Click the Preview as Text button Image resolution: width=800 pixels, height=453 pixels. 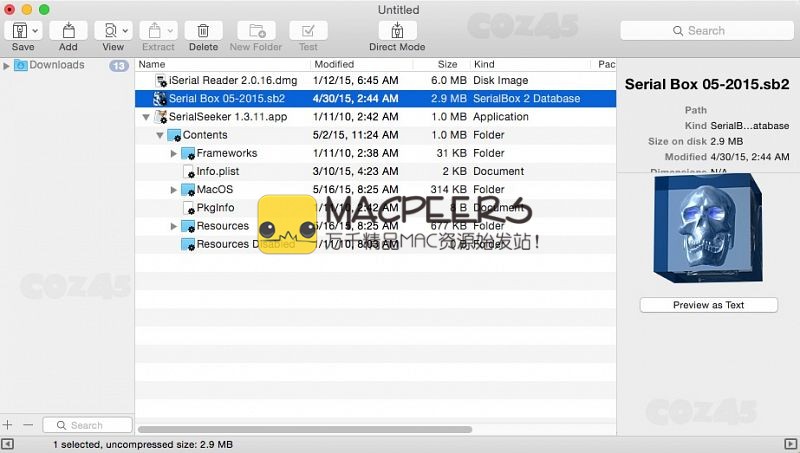pyautogui.click(x=709, y=305)
